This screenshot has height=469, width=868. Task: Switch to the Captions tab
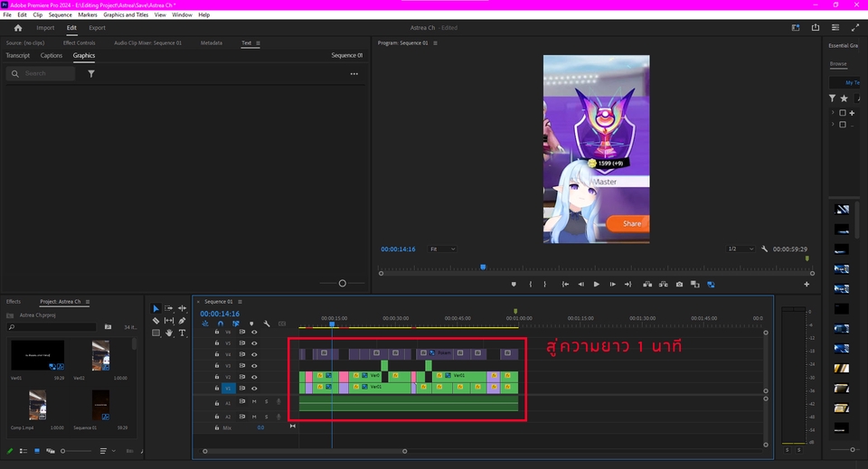[51, 55]
